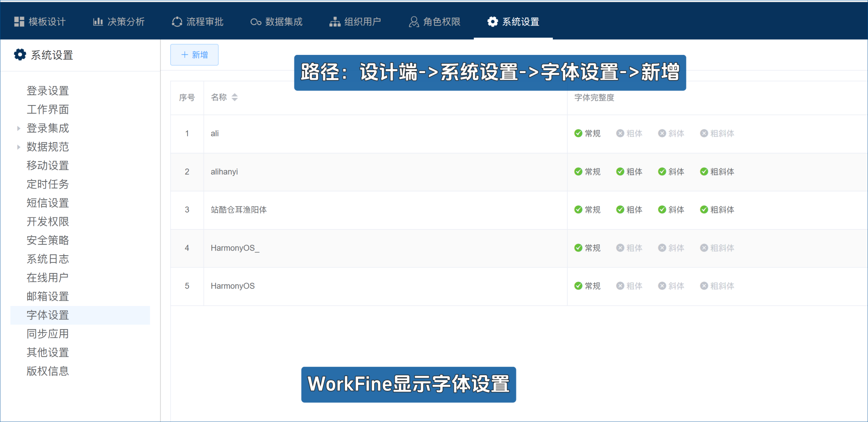The image size is (868, 422).
Task: Click the 字体完整度 column header
Action: 594,97
